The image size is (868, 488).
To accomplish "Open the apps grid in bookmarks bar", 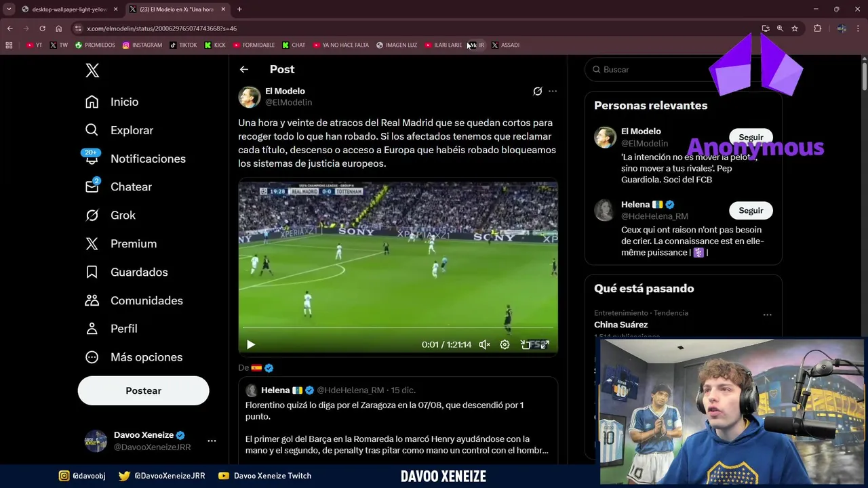I will click(9, 45).
